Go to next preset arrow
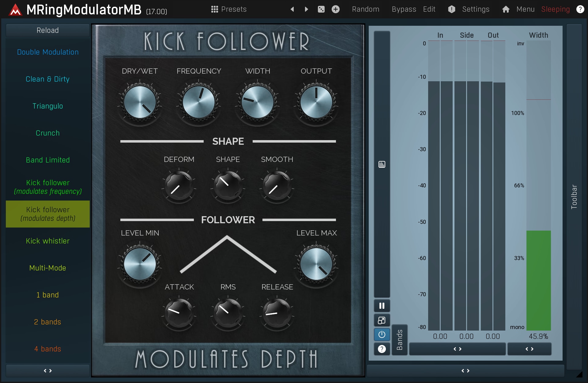Screen dimensions: 588x383 (306, 9)
